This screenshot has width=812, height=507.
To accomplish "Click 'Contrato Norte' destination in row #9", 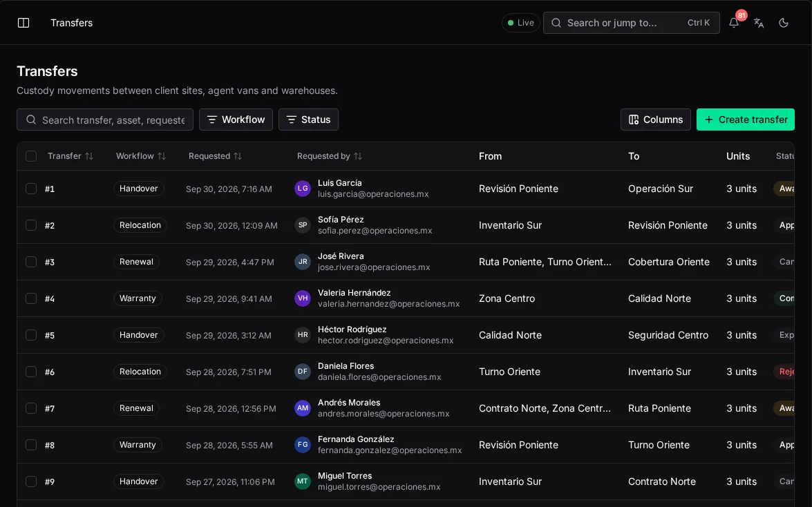I will pyautogui.click(x=662, y=481).
